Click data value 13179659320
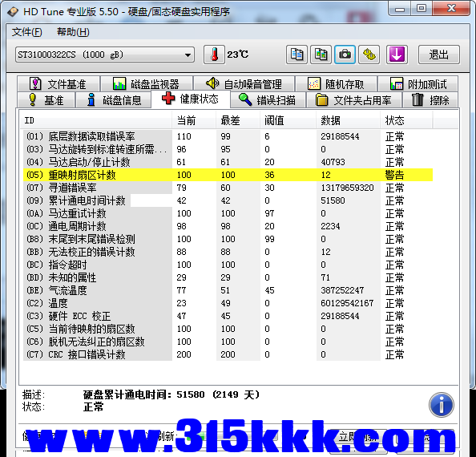 (347, 188)
